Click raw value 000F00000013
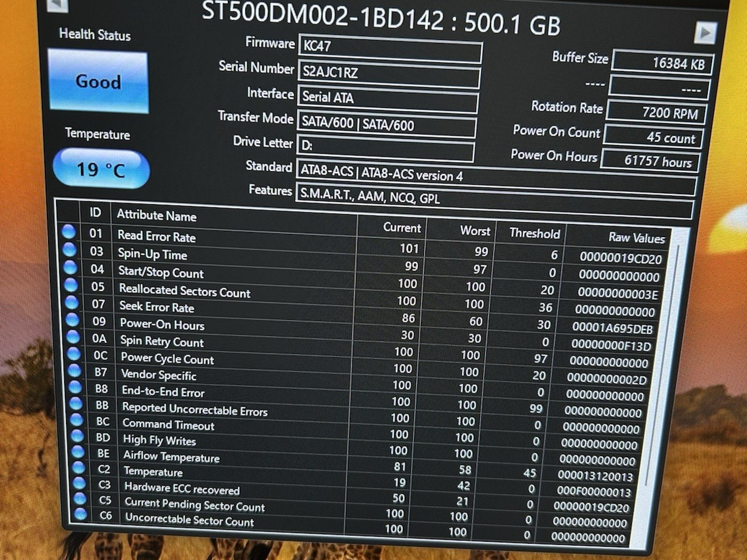 594,491
